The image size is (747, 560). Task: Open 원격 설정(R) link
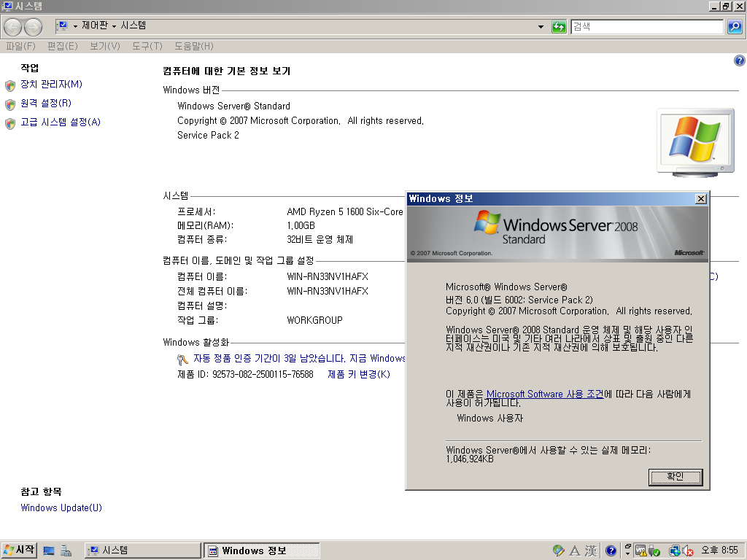46,104
